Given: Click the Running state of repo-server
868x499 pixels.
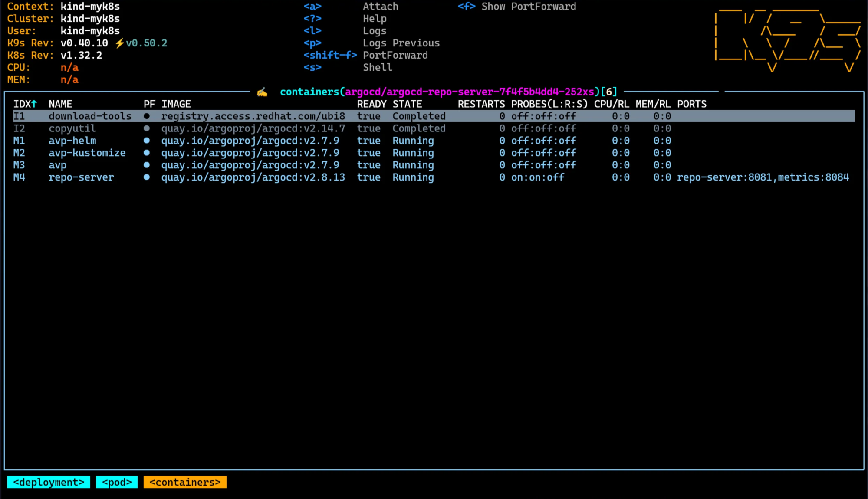Looking at the screenshot, I should pyautogui.click(x=413, y=177).
